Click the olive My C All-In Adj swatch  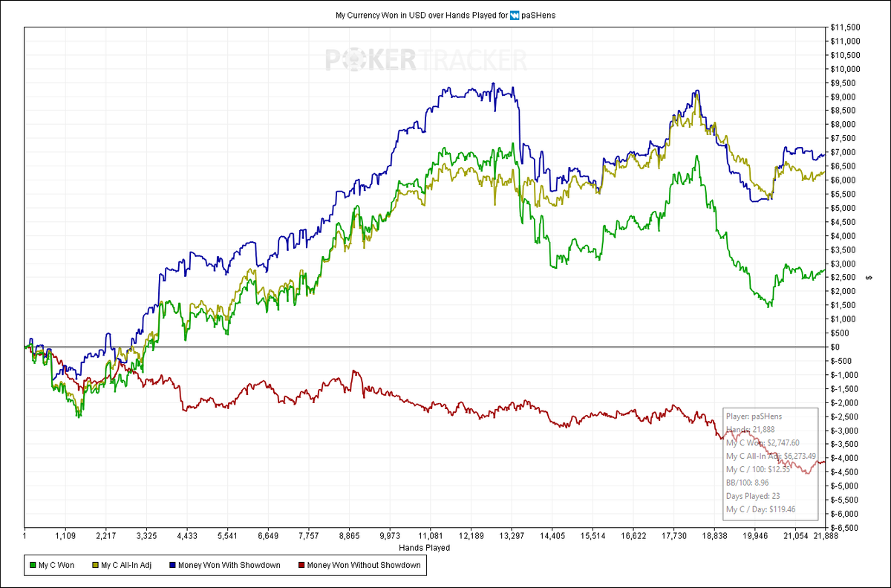point(94,566)
